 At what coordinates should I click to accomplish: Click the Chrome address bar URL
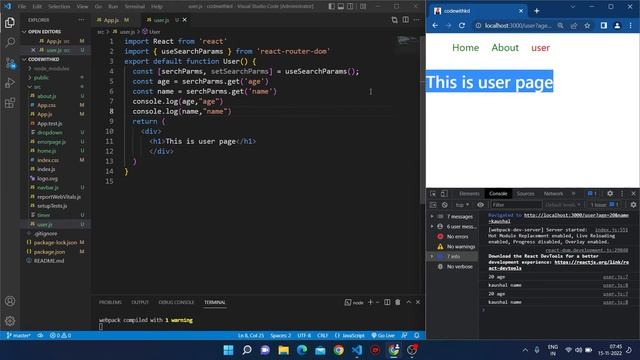pyautogui.click(x=518, y=25)
